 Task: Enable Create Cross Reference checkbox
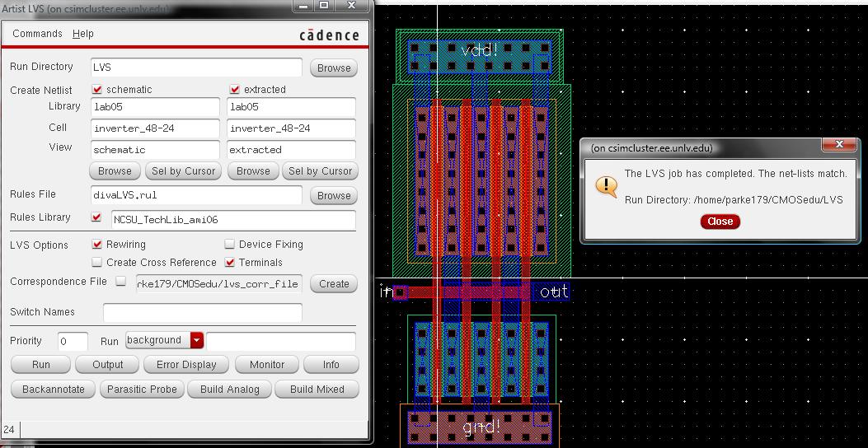click(97, 263)
